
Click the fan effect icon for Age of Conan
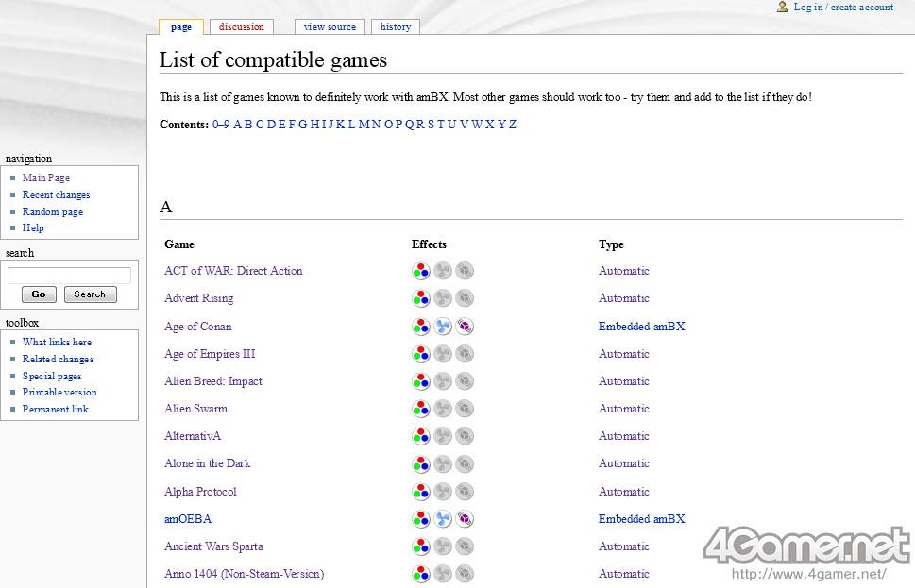point(443,326)
